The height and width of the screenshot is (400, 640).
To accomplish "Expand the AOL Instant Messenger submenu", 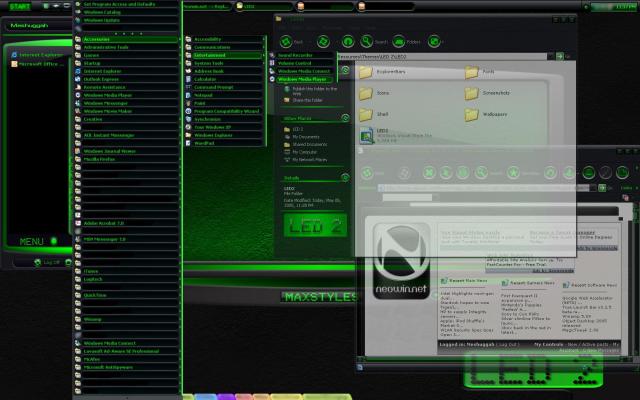I will [x=127, y=135].
